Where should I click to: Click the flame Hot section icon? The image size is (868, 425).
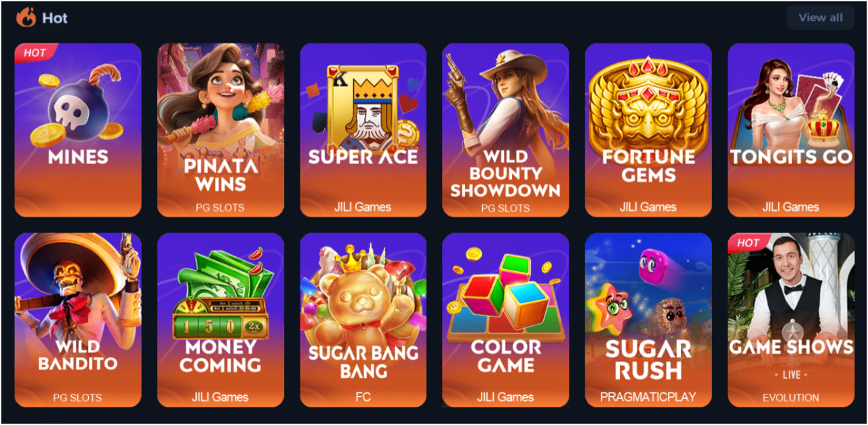(x=26, y=17)
